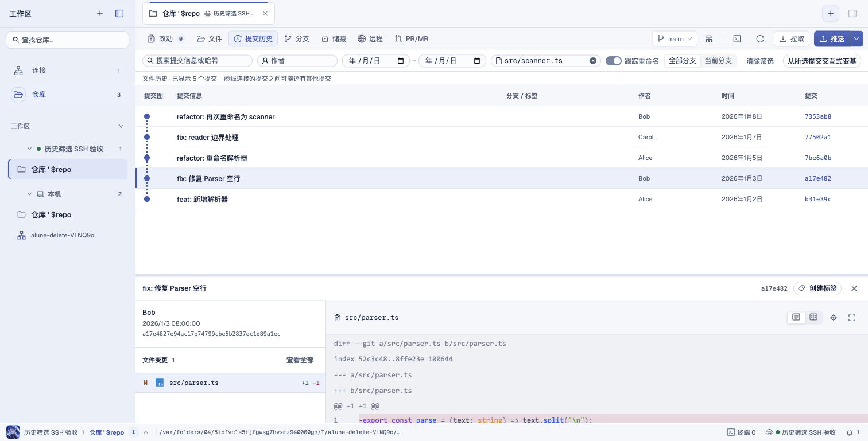Image resolution: width=868 pixels, height=441 pixels.
Task: Click the 推送 push button
Action: [x=832, y=39]
